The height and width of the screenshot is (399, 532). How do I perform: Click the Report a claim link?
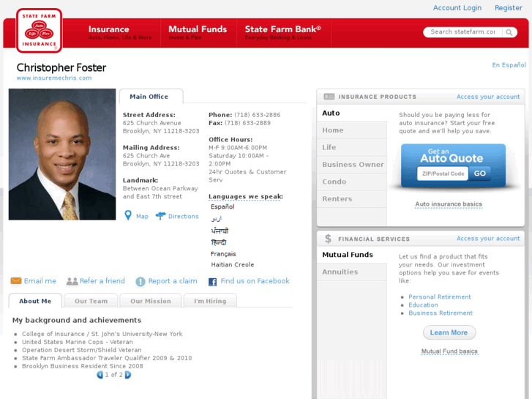[173, 281]
